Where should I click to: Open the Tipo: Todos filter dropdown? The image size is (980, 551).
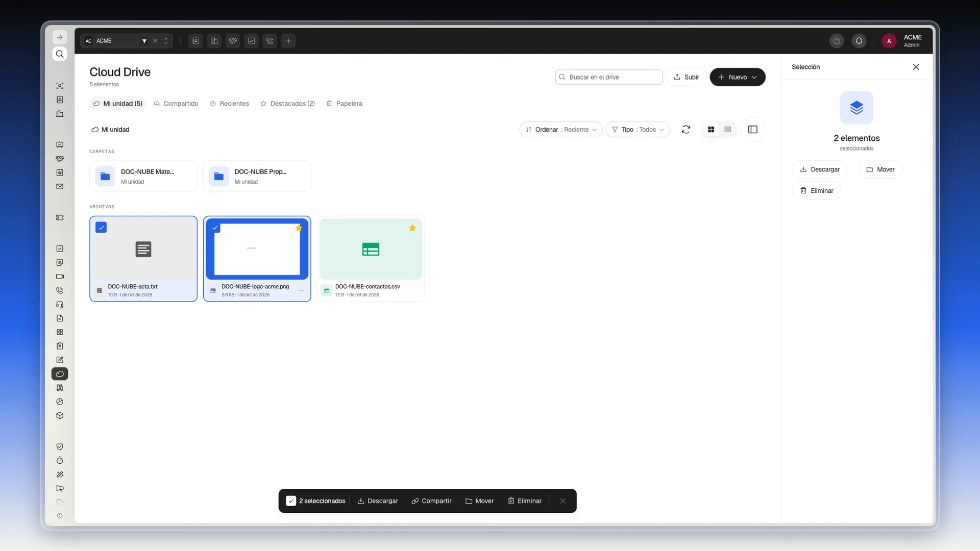(638, 130)
